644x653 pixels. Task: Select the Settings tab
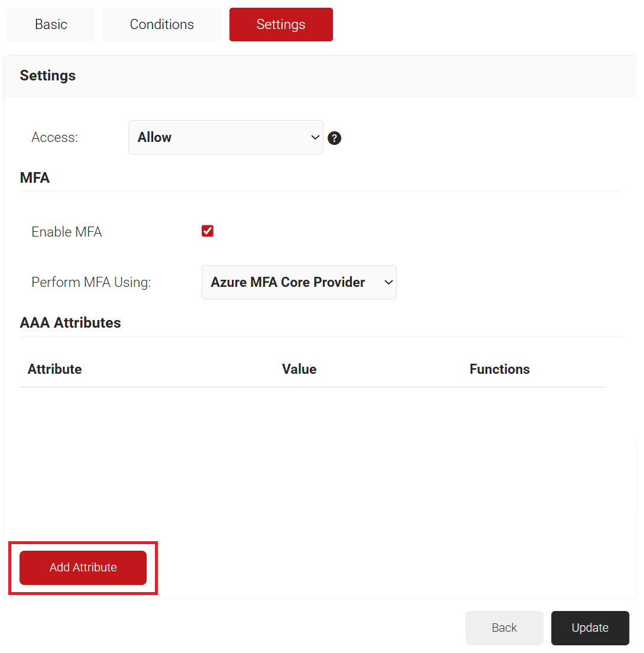[281, 24]
